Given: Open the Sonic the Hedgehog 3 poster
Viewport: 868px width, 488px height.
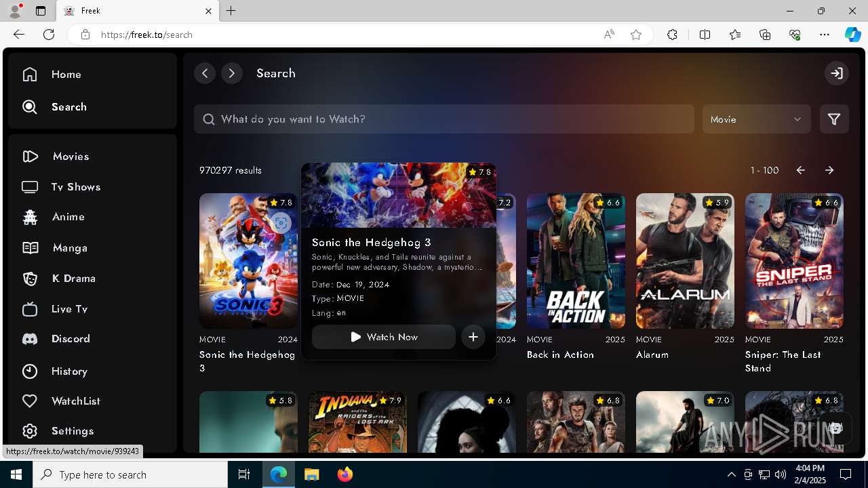Looking at the screenshot, I should pyautogui.click(x=248, y=261).
